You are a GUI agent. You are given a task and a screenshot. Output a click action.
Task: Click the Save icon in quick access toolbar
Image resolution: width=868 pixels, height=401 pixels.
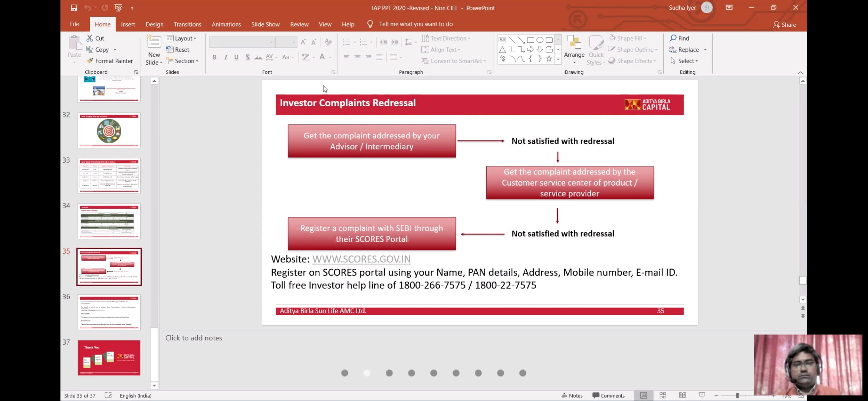coord(74,8)
